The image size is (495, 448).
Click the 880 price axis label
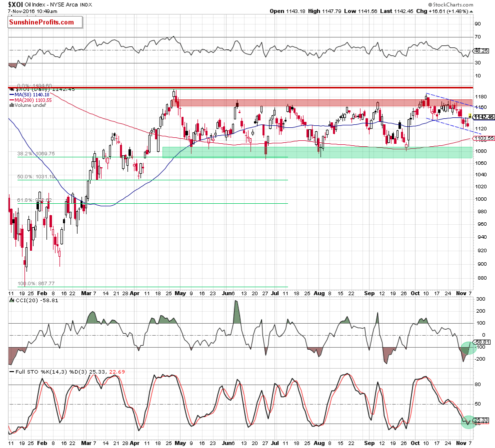(x=482, y=278)
